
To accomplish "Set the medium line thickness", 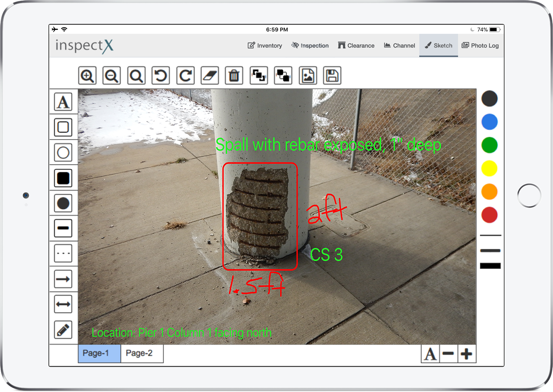I will 490,250.
